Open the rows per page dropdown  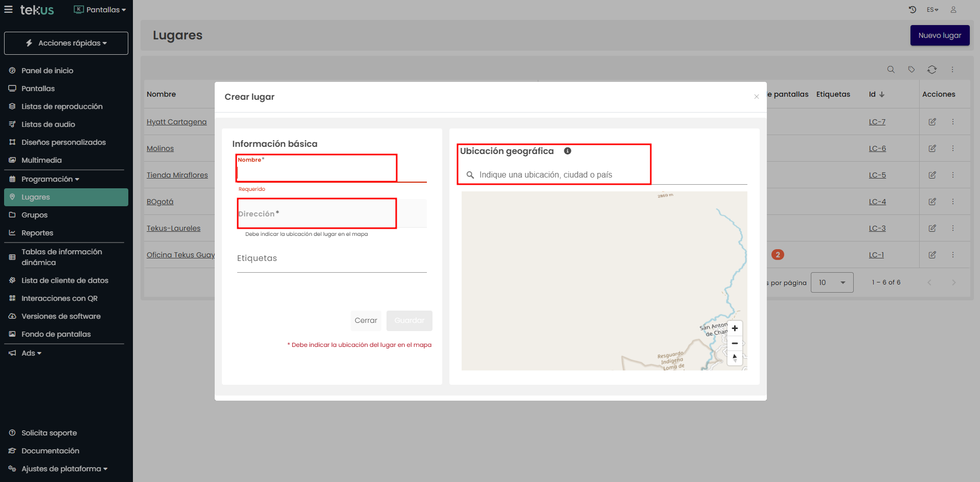pos(832,282)
